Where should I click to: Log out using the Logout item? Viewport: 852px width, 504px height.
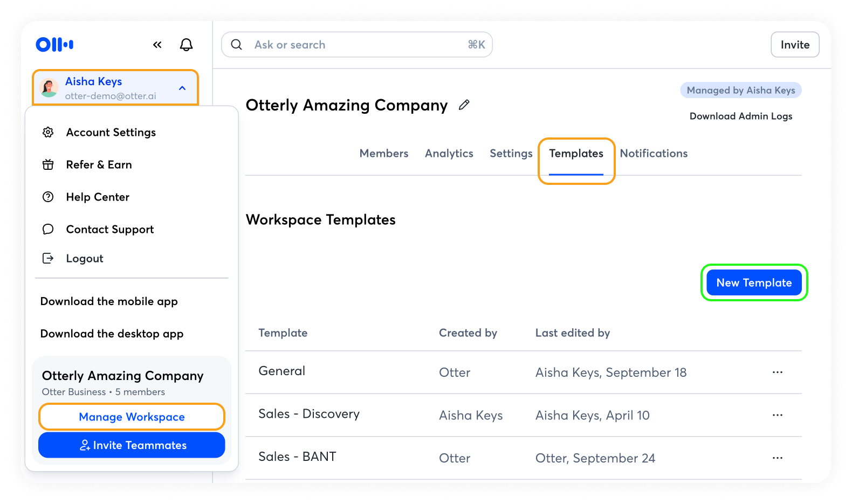pyautogui.click(x=84, y=259)
